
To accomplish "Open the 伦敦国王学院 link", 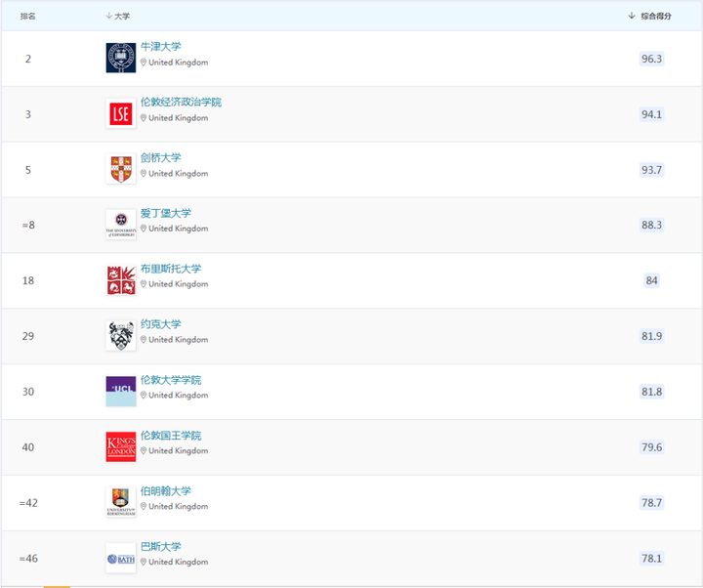I will 171,436.
